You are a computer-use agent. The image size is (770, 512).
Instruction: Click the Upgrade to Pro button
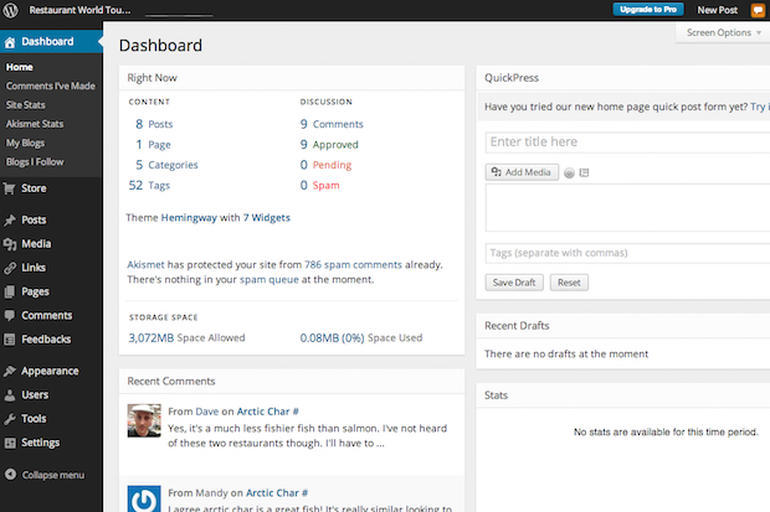[x=648, y=9]
